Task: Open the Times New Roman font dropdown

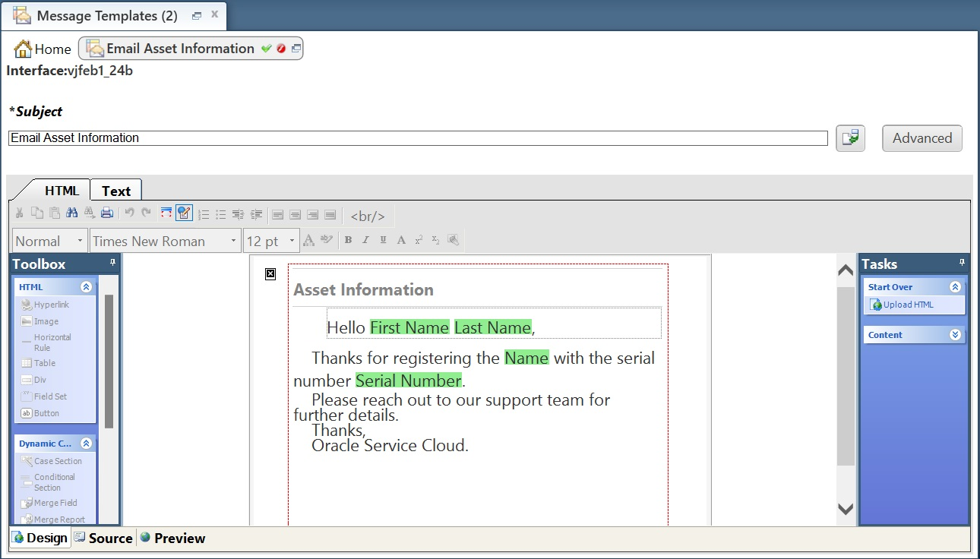Action: [163, 240]
